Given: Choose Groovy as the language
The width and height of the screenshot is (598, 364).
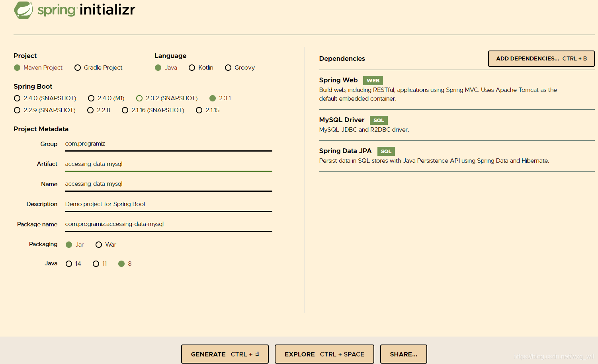Looking at the screenshot, I should click(x=228, y=68).
